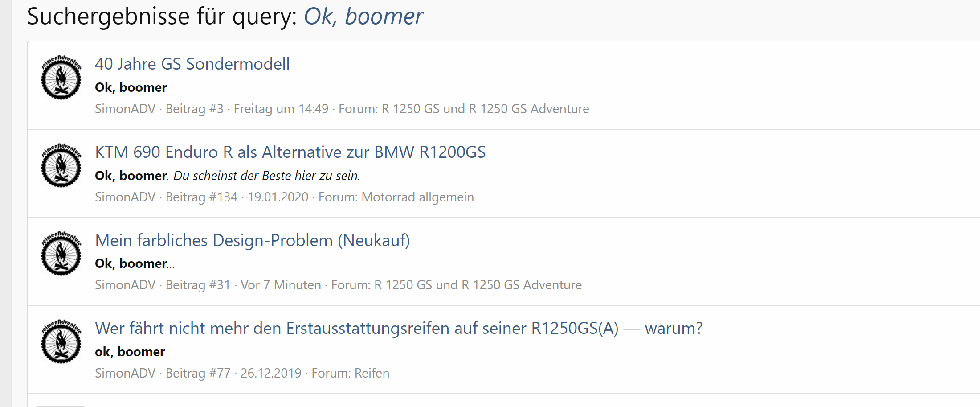Screen dimensions: 980x407
Task: Open the 'Reifen' forum link
Action: [x=372, y=373]
